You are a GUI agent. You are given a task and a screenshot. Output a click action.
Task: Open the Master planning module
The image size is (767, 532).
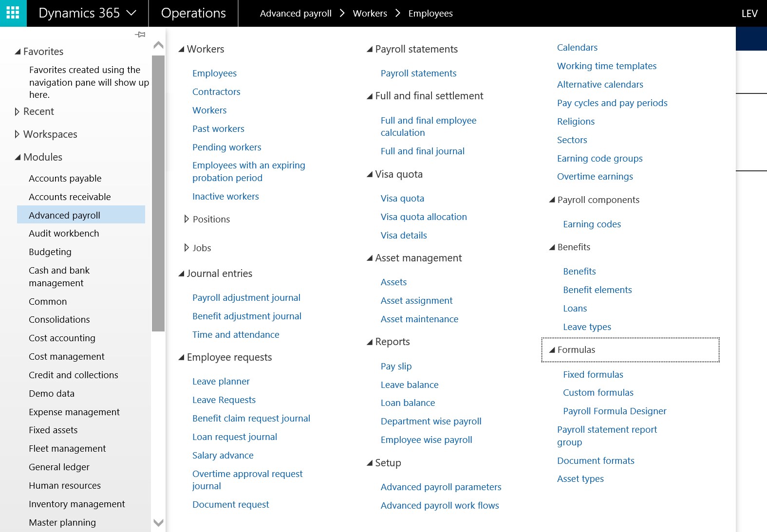coord(62,523)
